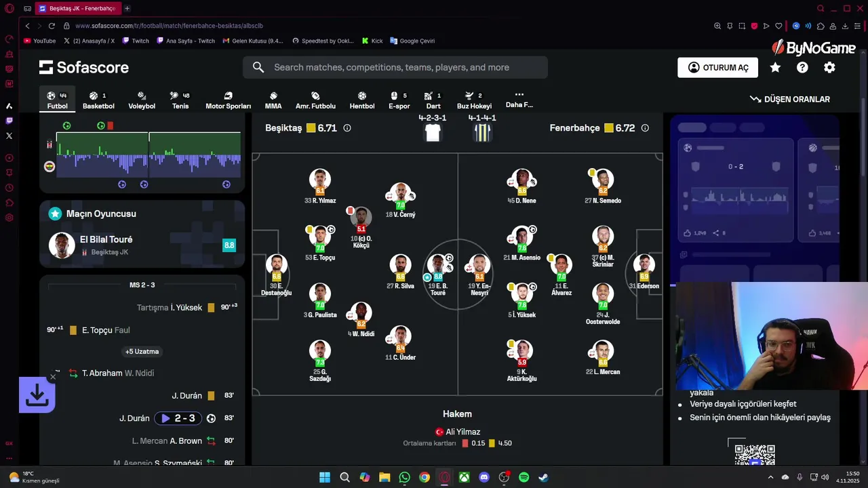Select W. Ndidi on the lineup pitch

[361, 319]
